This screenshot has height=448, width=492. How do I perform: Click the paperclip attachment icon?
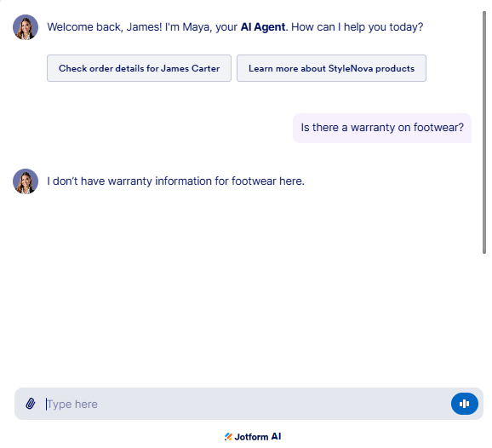tap(31, 404)
